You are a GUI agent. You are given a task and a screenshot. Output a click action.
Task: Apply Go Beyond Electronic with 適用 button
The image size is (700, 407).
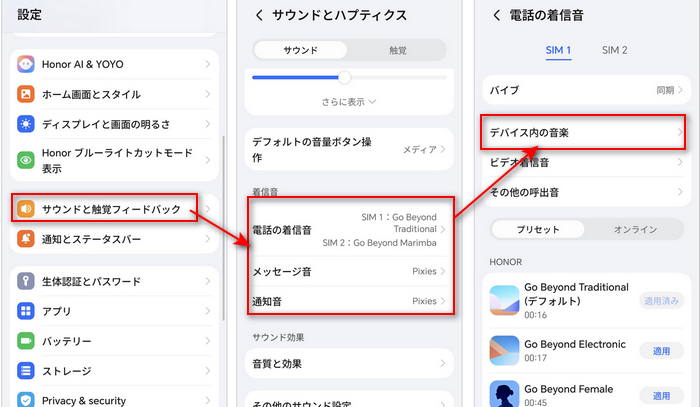coord(661,351)
